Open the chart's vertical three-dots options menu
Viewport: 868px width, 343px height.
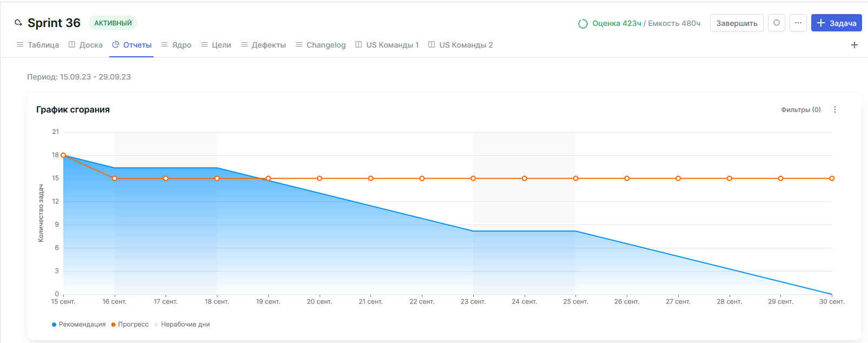tap(834, 110)
